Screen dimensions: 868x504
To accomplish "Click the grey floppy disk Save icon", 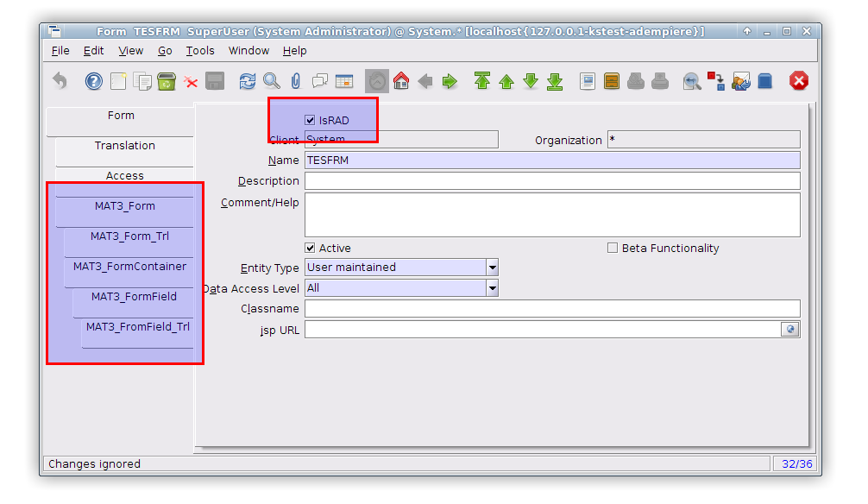I will [x=215, y=81].
